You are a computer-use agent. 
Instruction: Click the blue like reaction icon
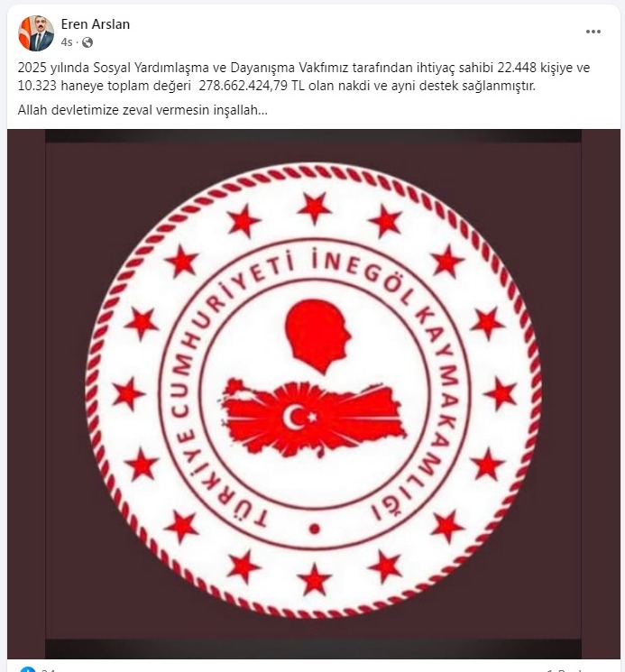(x=28, y=669)
